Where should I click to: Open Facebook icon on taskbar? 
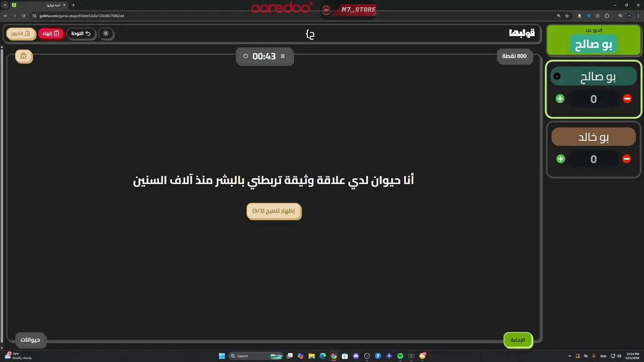[x=378, y=356]
